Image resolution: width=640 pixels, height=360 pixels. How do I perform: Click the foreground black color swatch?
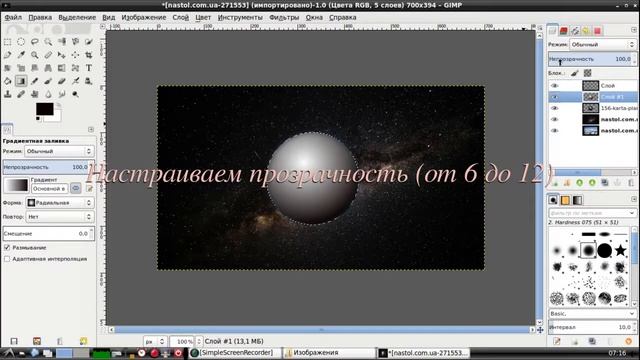44,109
